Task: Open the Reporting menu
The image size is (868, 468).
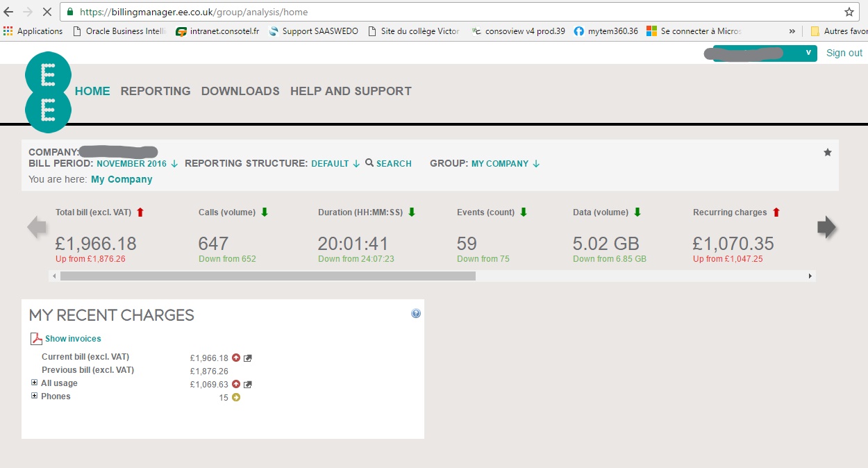Action: [x=156, y=91]
